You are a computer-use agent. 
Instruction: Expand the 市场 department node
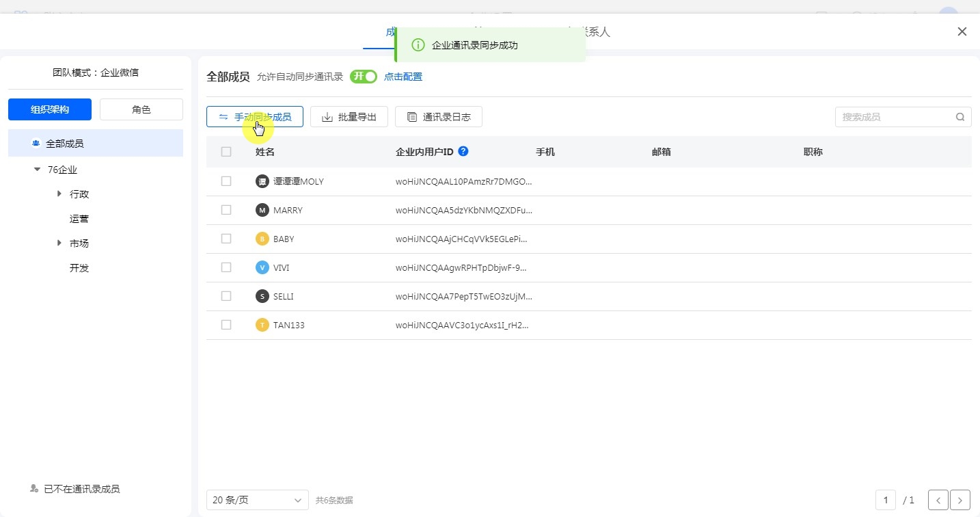(59, 243)
